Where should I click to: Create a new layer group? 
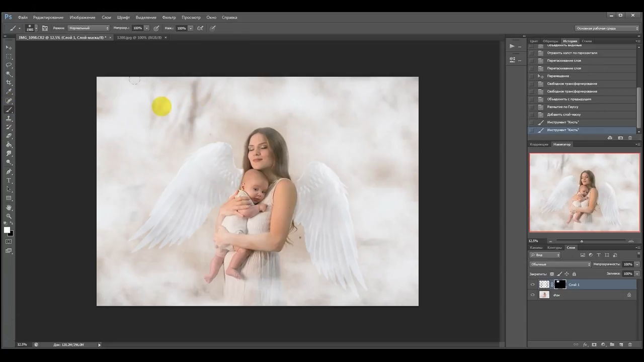tap(612, 344)
